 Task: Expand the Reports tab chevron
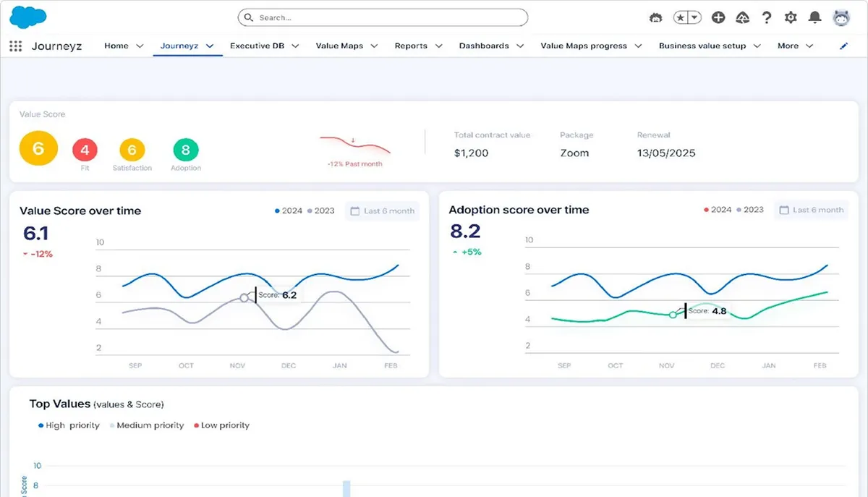tap(438, 46)
